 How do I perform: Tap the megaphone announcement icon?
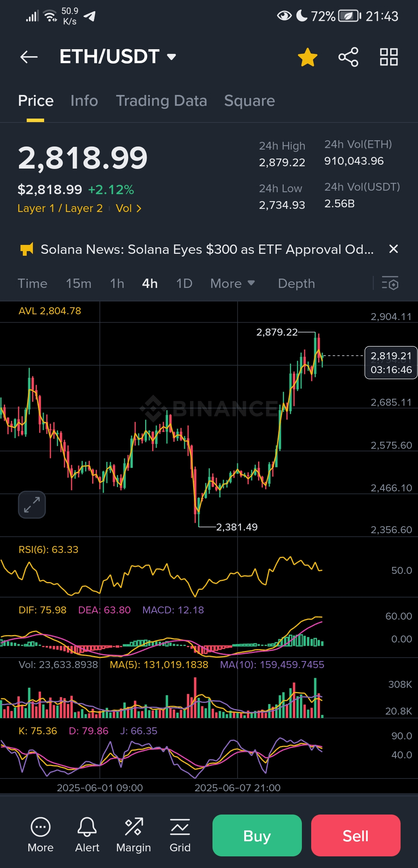click(27, 249)
